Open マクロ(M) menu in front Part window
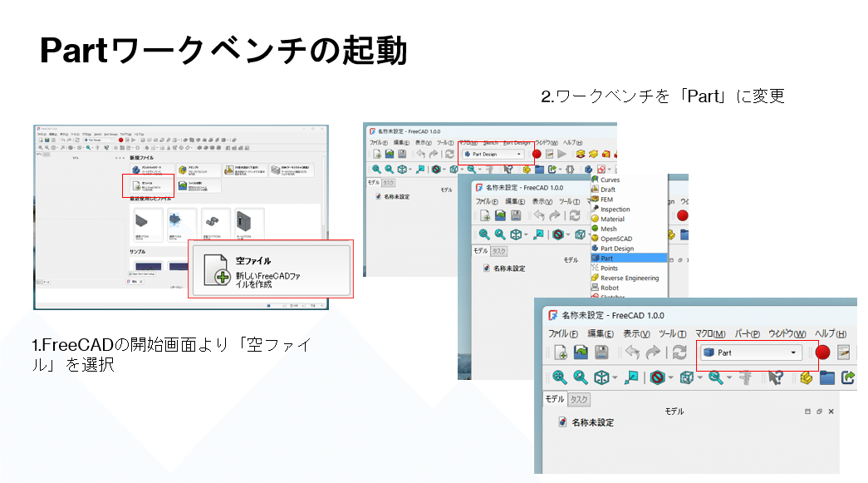 click(710, 333)
